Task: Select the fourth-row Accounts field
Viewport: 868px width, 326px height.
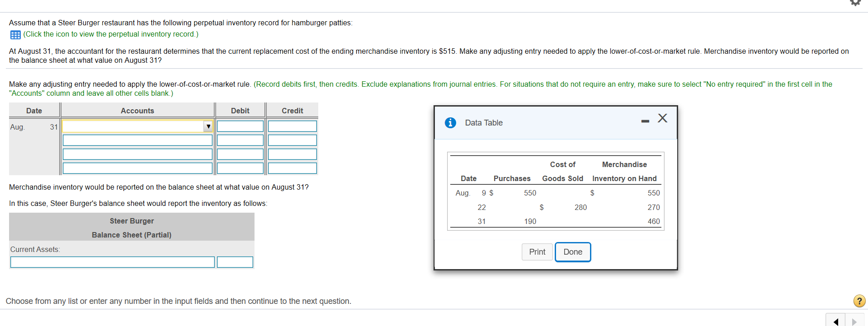Action: point(137,168)
